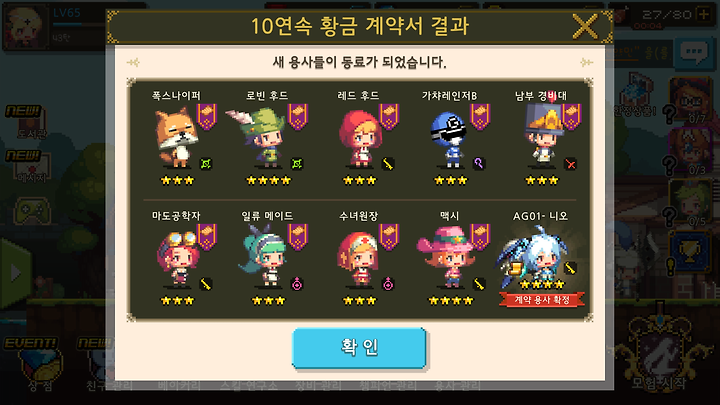
Task: Select the 맥시 pink hat hero
Action: tap(448, 257)
